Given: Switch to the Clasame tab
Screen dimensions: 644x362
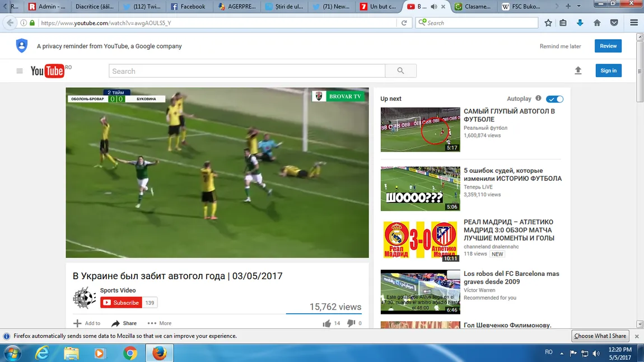Looking at the screenshot, I should click(x=473, y=7).
